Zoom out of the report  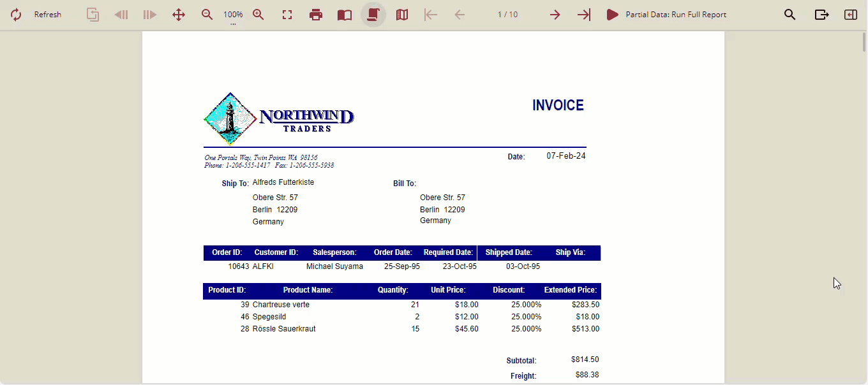point(207,15)
